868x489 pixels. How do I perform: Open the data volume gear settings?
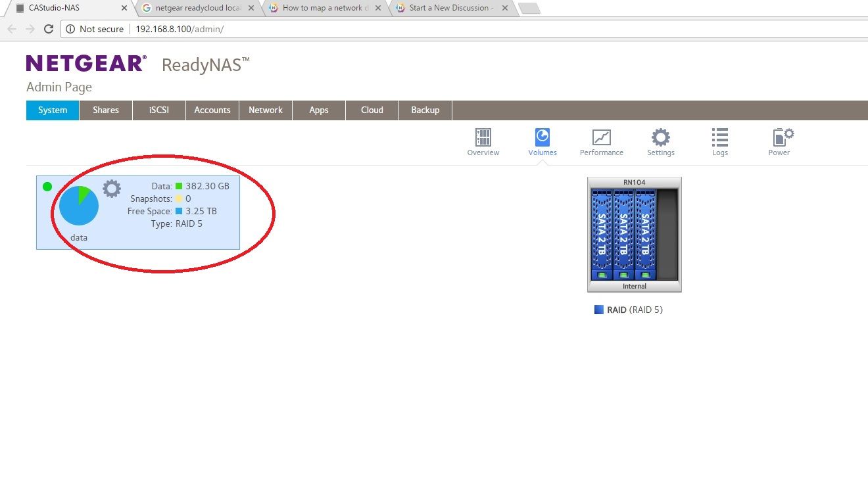(x=110, y=189)
